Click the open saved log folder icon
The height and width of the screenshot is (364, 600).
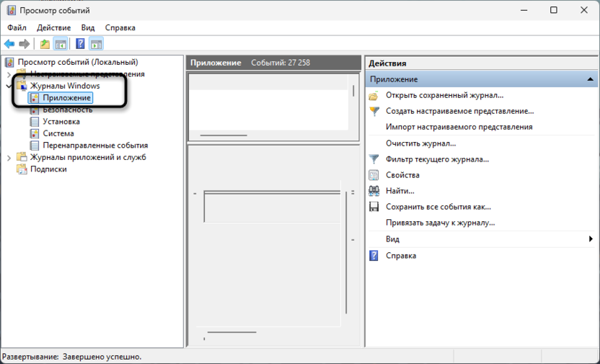pyautogui.click(x=374, y=95)
